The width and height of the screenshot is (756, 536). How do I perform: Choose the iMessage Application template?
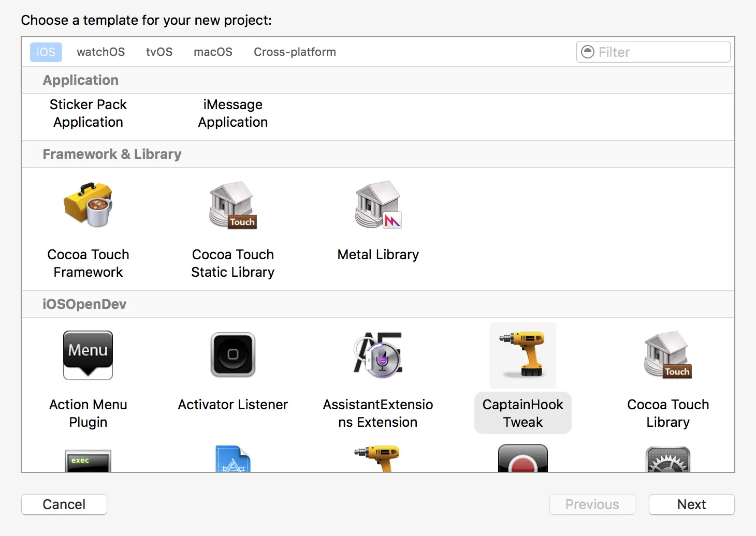pos(232,113)
